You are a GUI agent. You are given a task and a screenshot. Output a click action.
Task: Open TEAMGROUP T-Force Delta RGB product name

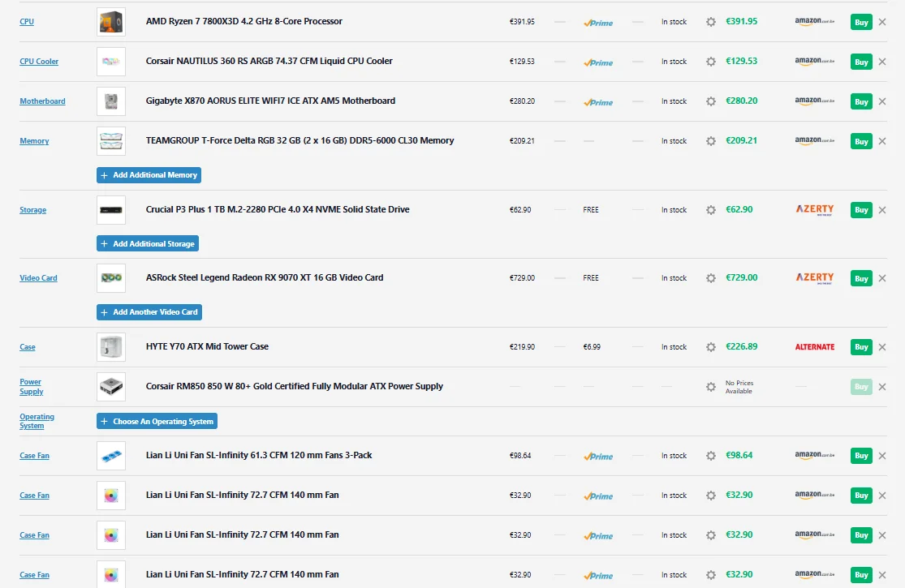click(300, 140)
